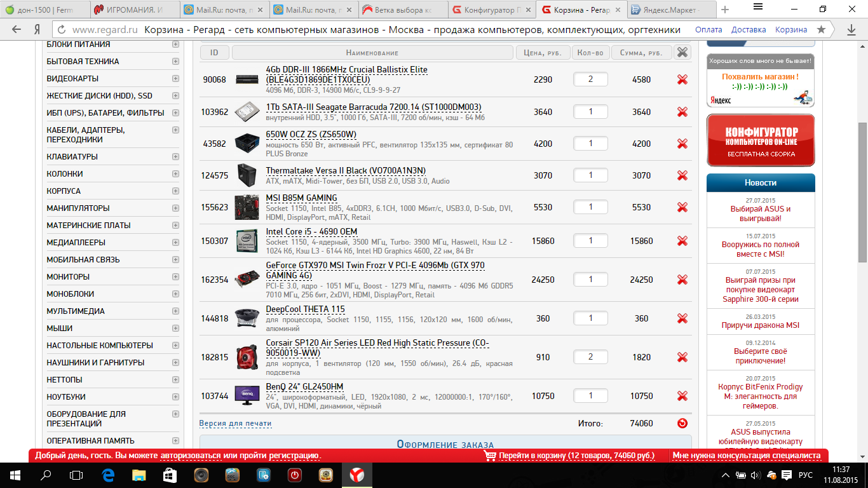The height and width of the screenshot is (488, 868).
Task: Open the taskbar clock showing 11:37
Action: (x=841, y=475)
